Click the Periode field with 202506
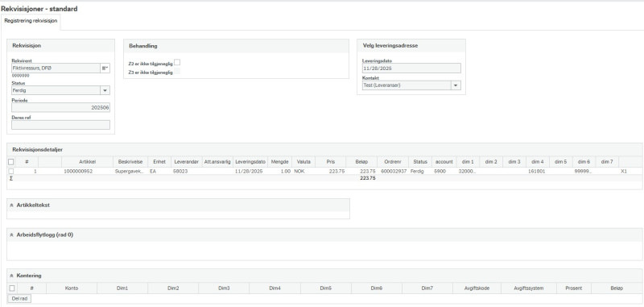The image size is (644, 307). [x=61, y=108]
